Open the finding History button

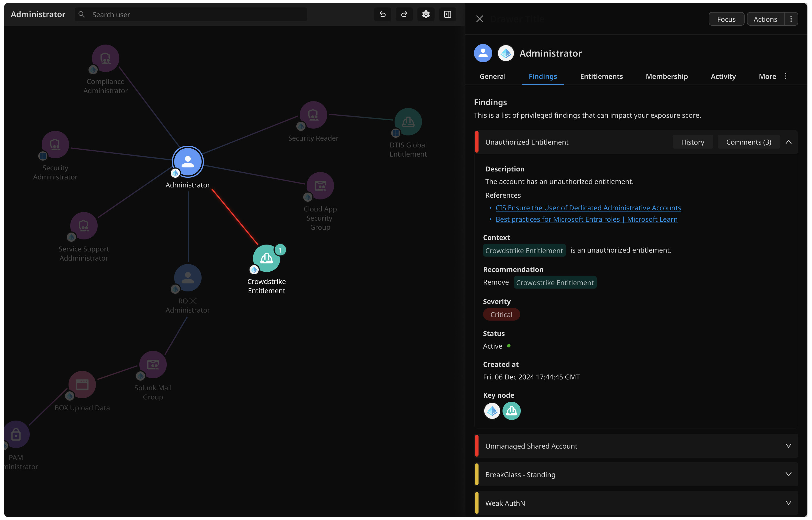[x=692, y=142]
